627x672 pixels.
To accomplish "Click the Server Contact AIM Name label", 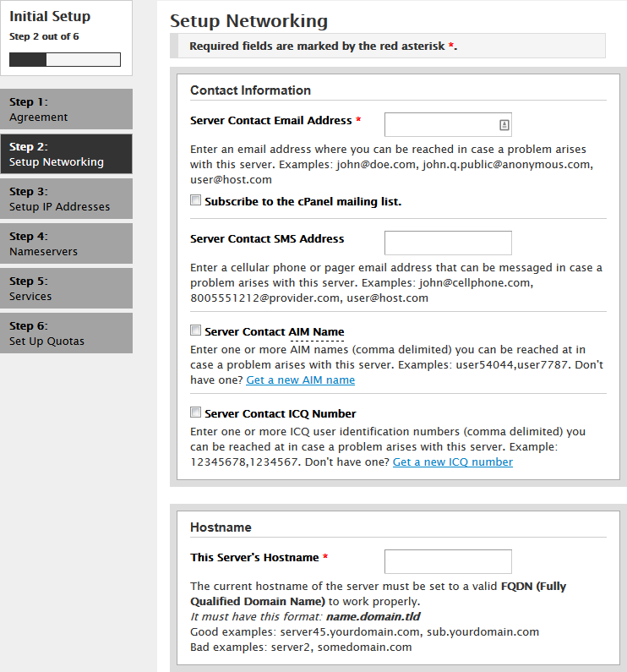I will tap(275, 331).
